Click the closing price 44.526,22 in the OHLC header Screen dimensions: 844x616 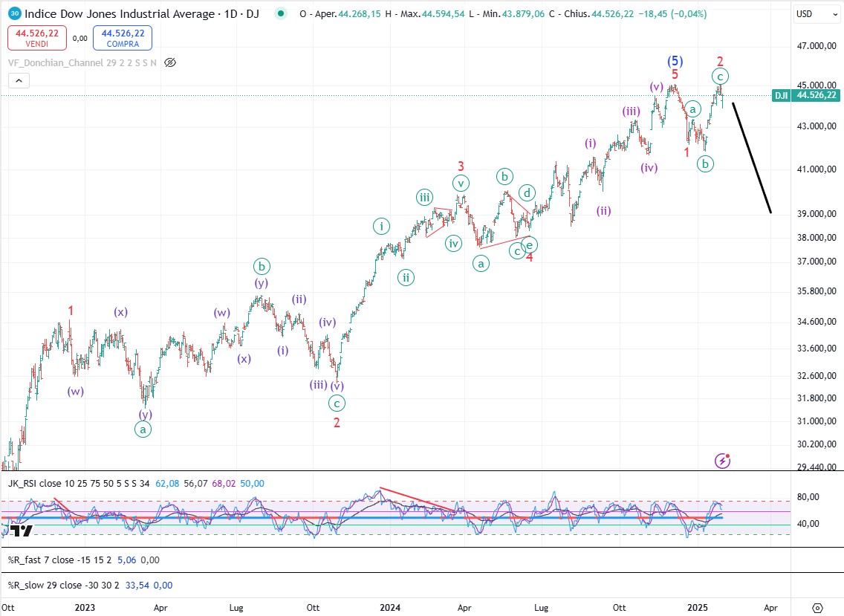tap(612, 14)
